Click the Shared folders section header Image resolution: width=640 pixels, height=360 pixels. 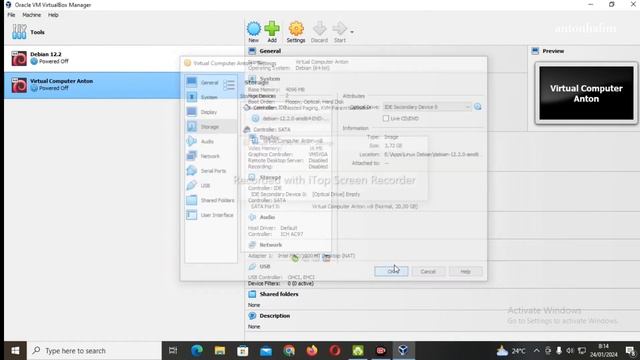coord(279,294)
